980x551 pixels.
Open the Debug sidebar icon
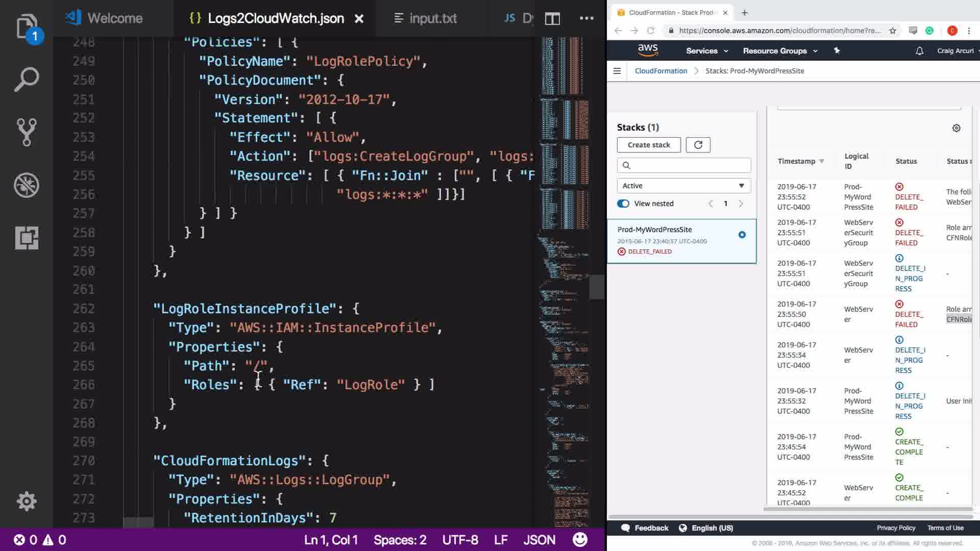click(26, 185)
